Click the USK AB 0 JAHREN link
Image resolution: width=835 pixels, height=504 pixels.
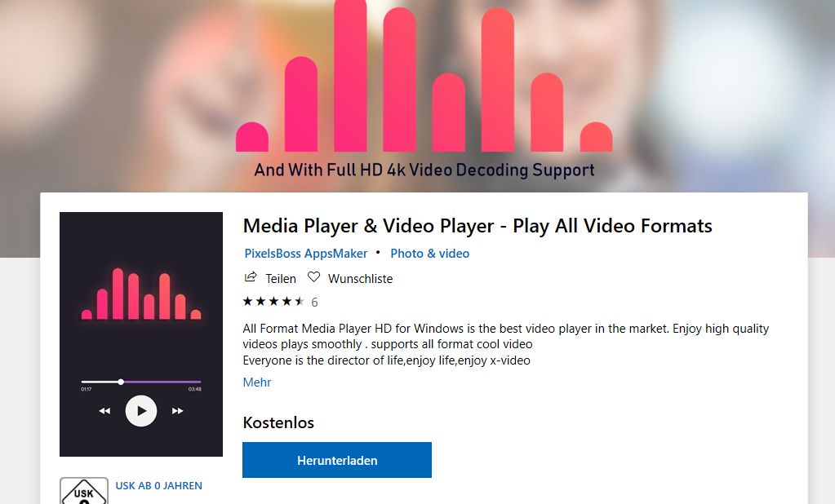(158, 486)
